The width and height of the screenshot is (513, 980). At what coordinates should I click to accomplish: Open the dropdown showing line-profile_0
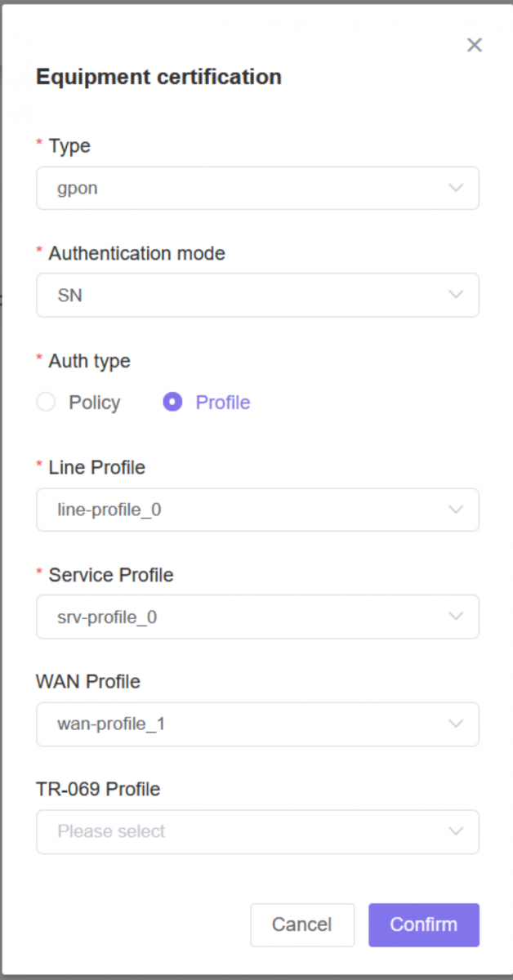point(257,510)
